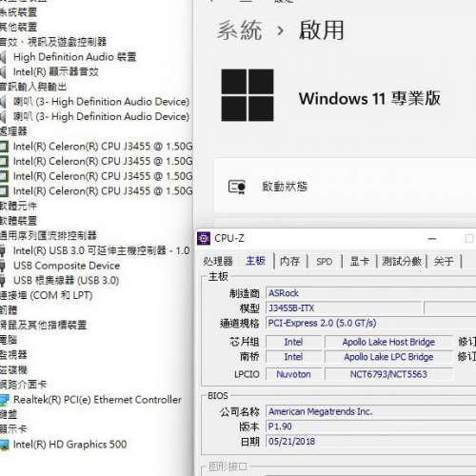Click the Intel HD Graphics 500 display icon
The image size is (476, 476).
point(4,445)
